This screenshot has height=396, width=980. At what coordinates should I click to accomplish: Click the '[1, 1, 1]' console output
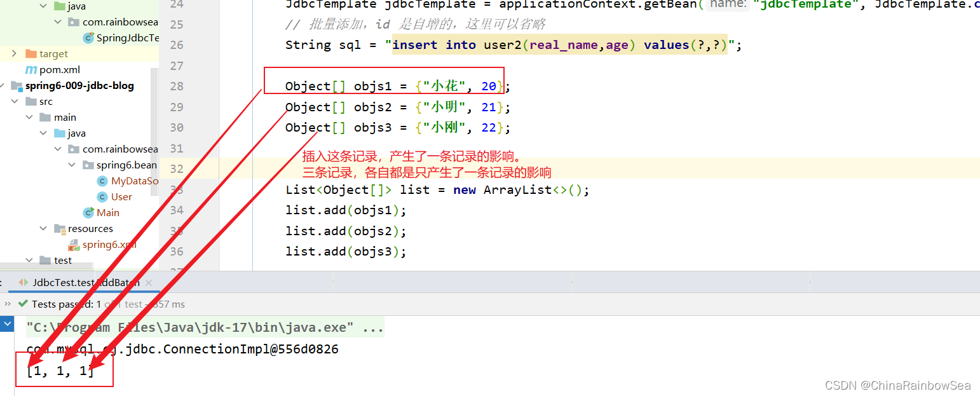pos(60,371)
